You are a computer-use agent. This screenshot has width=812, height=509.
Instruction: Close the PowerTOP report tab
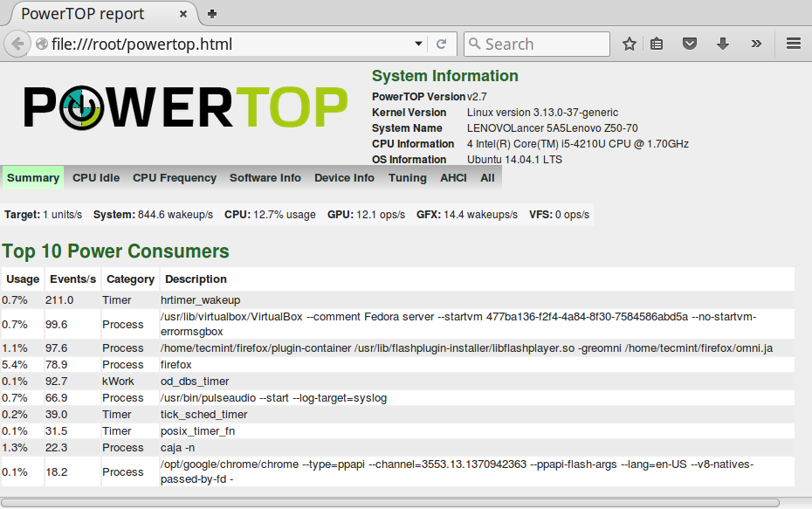183,14
